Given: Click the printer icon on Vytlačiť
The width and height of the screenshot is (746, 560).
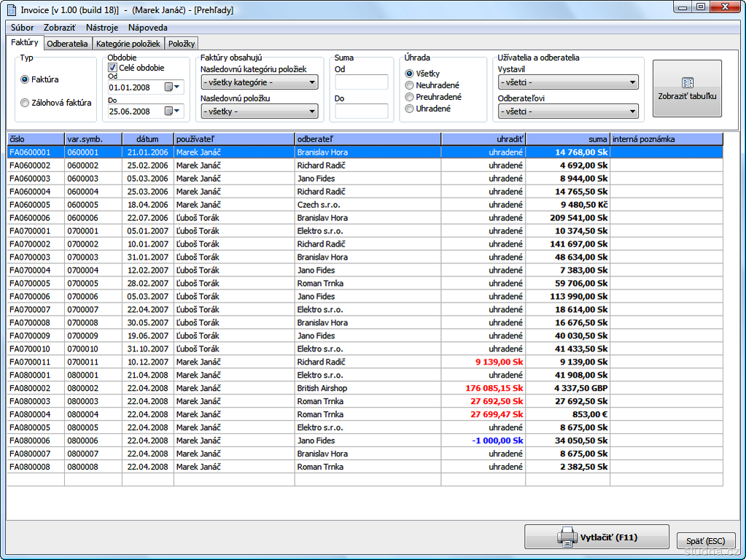Looking at the screenshot, I should pyautogui.click(x=567, y=537).
